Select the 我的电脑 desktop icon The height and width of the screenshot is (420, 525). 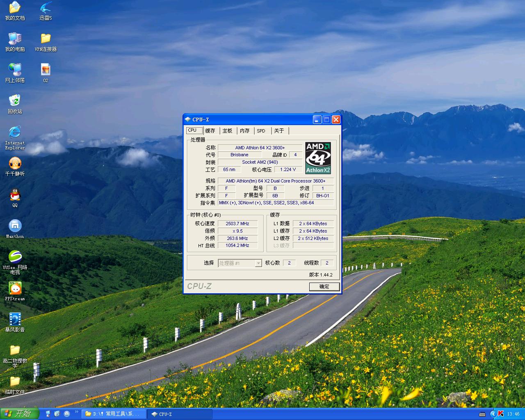click(15, 39)
